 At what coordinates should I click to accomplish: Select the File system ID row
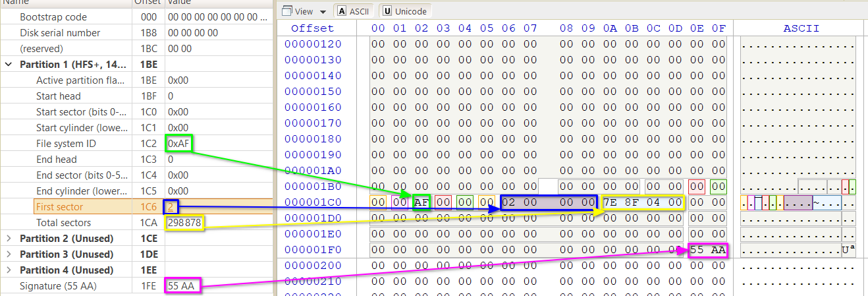tap(69, 144)
